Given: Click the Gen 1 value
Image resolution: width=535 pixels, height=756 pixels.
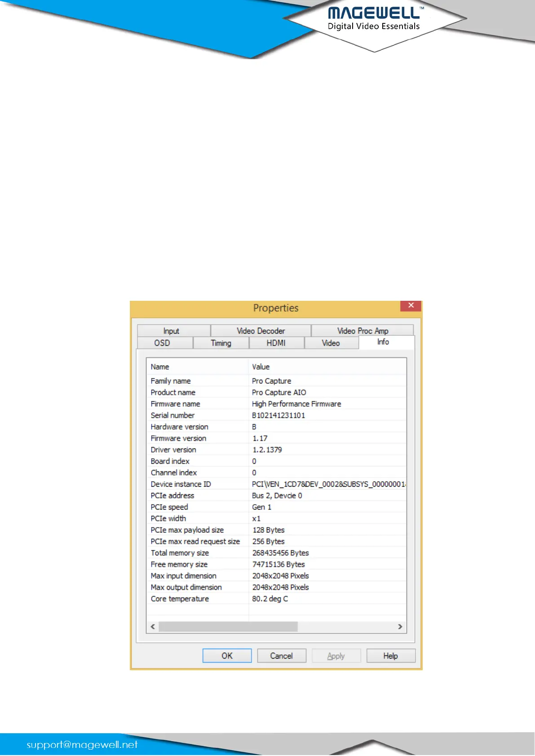Looking at the screenshot, I should click(x=262, y=507).
